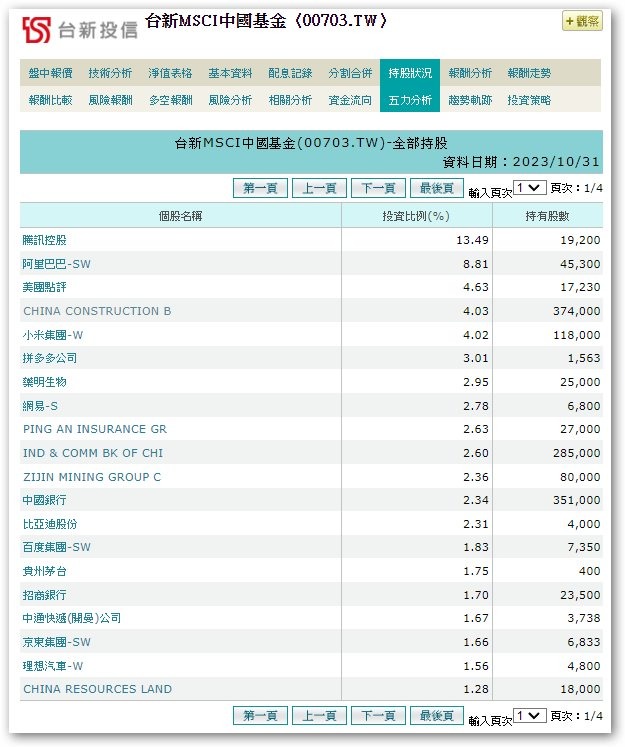Click top 第一頁 button
The image size is (625, 747).
click(260, 188)
